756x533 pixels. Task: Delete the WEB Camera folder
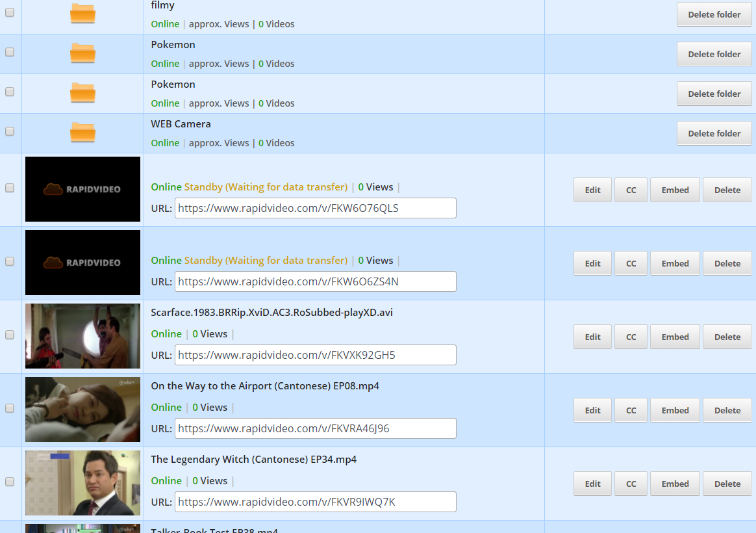click(x=714, y=133)
